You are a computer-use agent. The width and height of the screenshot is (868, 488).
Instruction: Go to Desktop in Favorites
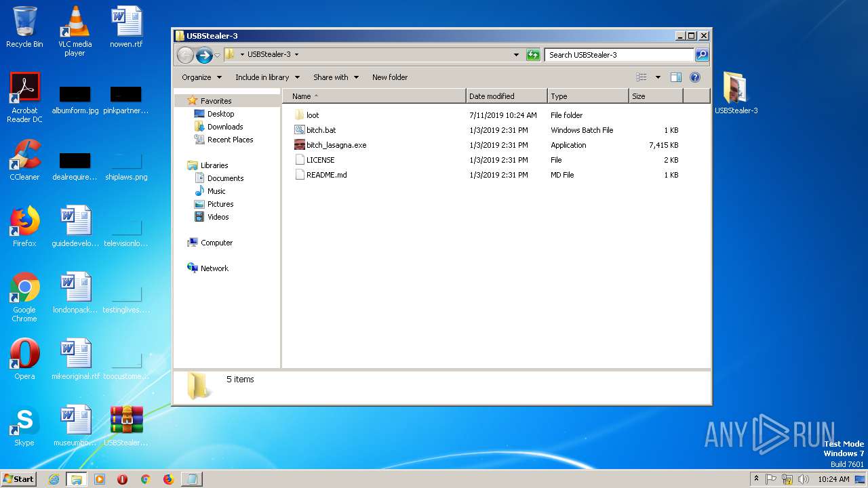(x=220, y=114)
